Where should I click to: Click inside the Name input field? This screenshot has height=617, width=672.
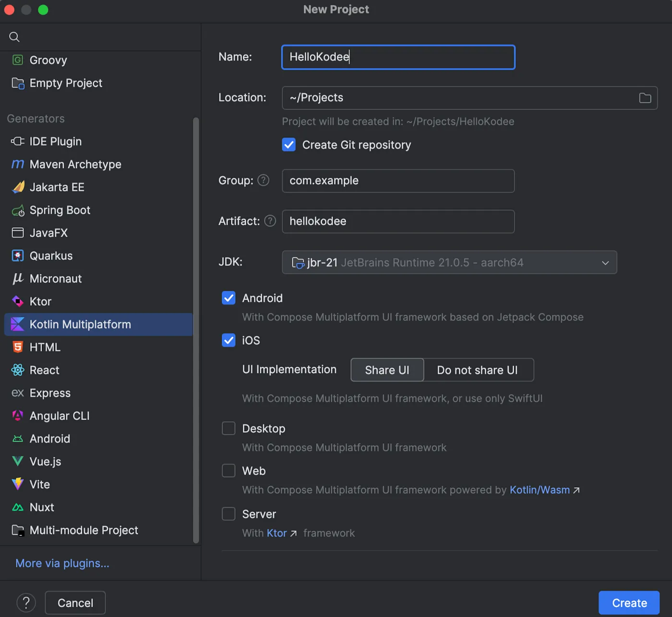(x=397, y=57)
